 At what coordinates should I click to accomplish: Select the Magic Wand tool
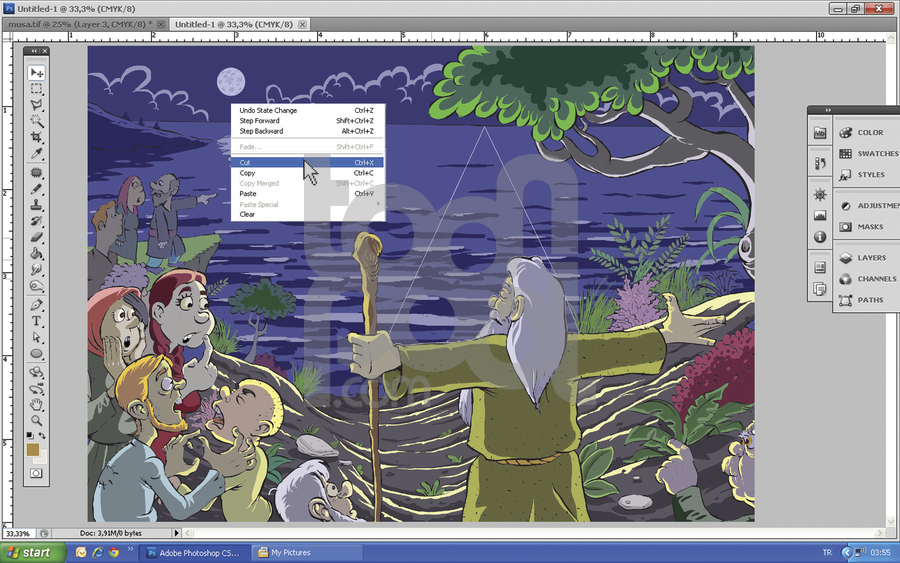tap(36, 121)
